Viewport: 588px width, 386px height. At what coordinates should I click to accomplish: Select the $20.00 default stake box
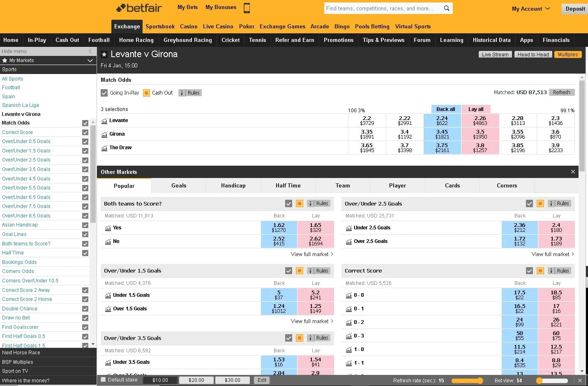pos(196,380)
